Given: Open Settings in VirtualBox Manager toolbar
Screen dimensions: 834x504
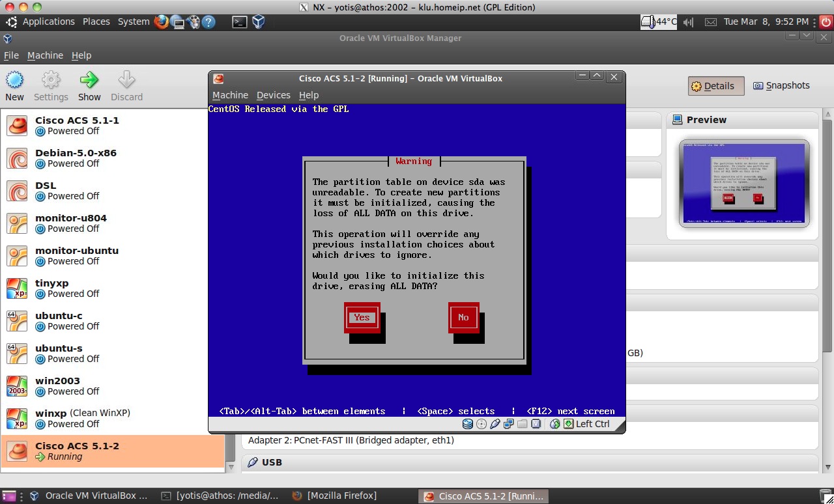Looking at the screenshot, I should pyautogui.click(x=51, y=80).
